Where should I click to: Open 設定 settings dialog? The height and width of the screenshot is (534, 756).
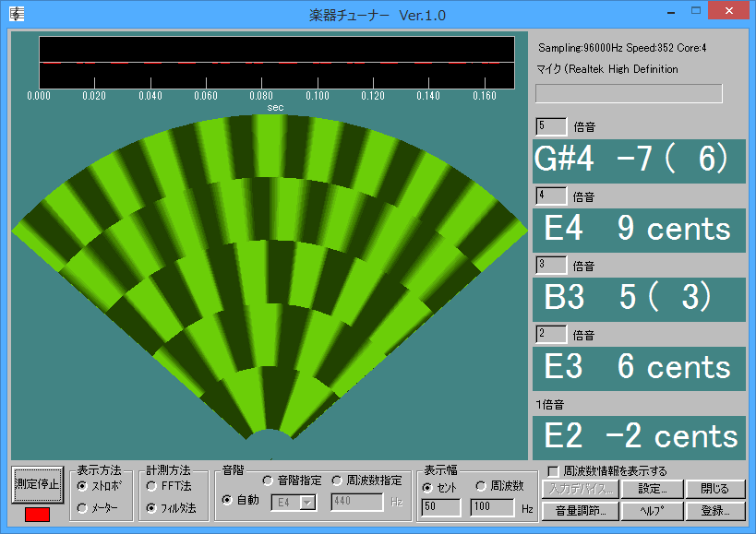click(658, 489)
